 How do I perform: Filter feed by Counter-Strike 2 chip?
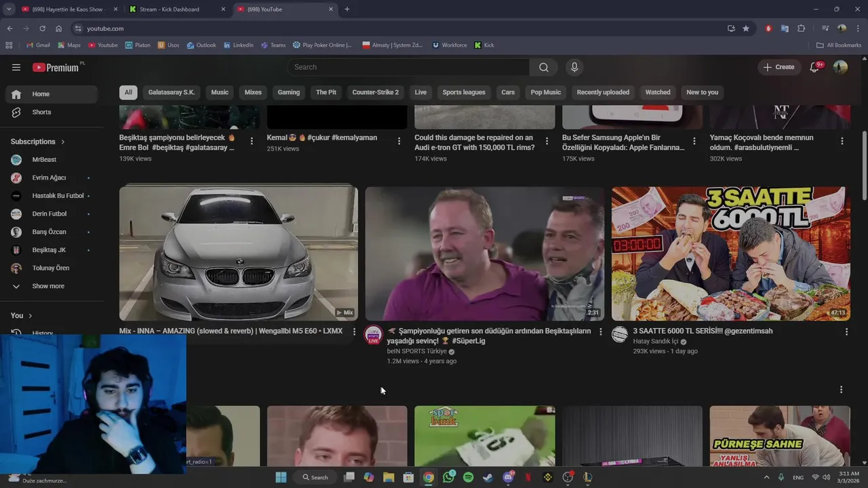[376, 92]
